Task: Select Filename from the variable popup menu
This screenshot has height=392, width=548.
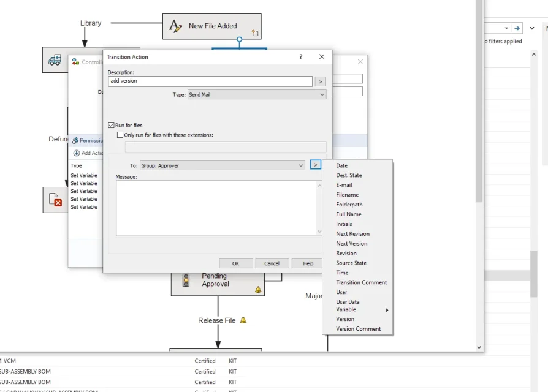Action: coord(347,195)
